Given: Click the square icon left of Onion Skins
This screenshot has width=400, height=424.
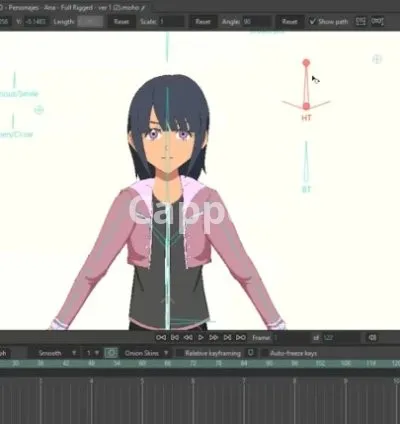Looking at the screenshot, I should 111,353.
